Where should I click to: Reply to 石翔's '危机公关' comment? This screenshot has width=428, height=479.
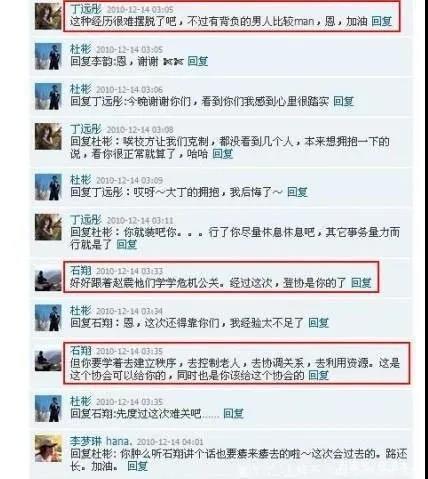click(x=361, y=283)
